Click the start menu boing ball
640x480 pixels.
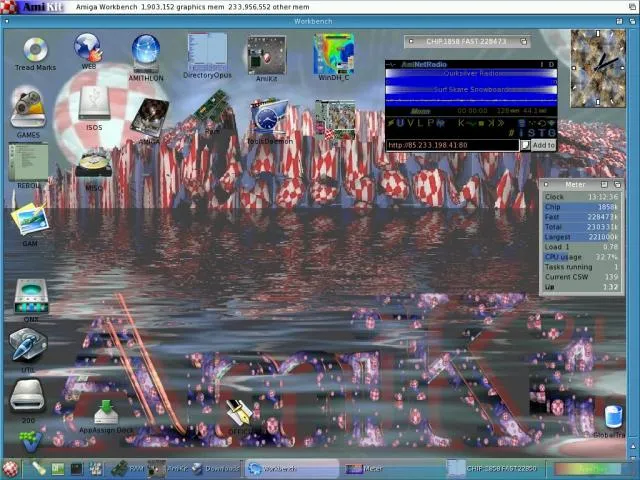click(x=11, y=467)
